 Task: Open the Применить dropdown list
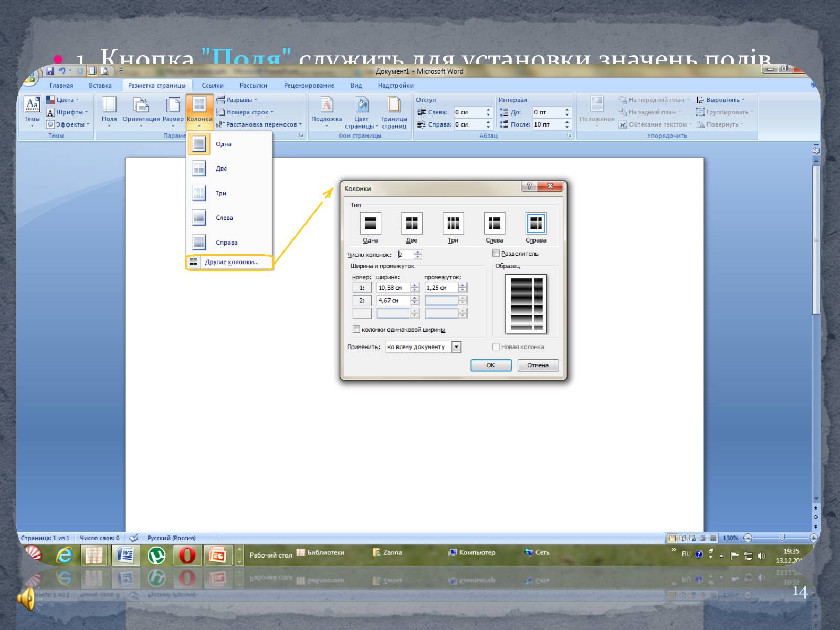(456, 346)
